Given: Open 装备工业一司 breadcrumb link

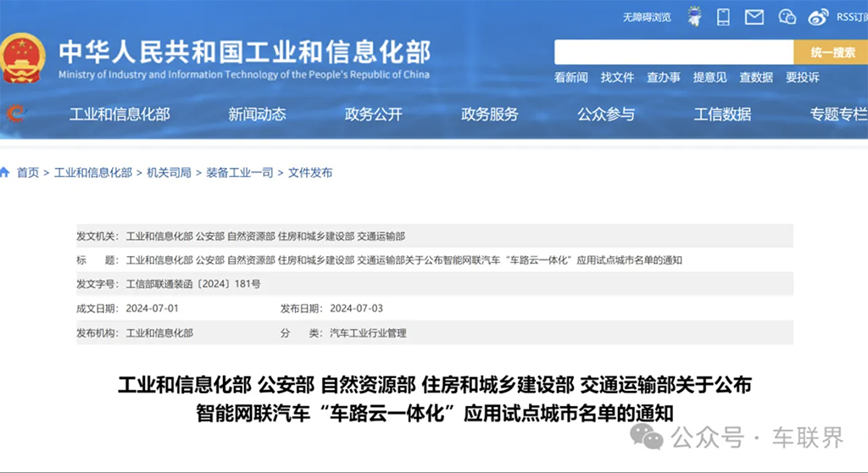Looking at the screenshot, I should point(240,173).
